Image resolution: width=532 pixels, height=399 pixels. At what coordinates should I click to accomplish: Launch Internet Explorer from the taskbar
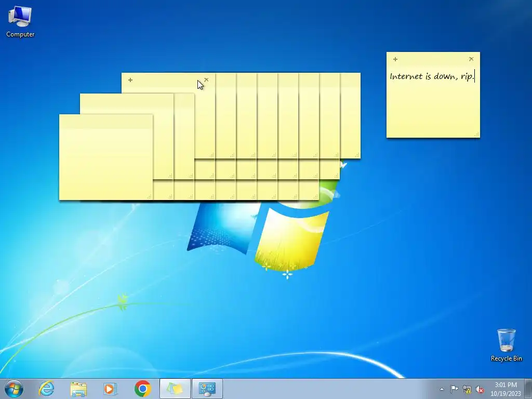[x=46, y=389]
